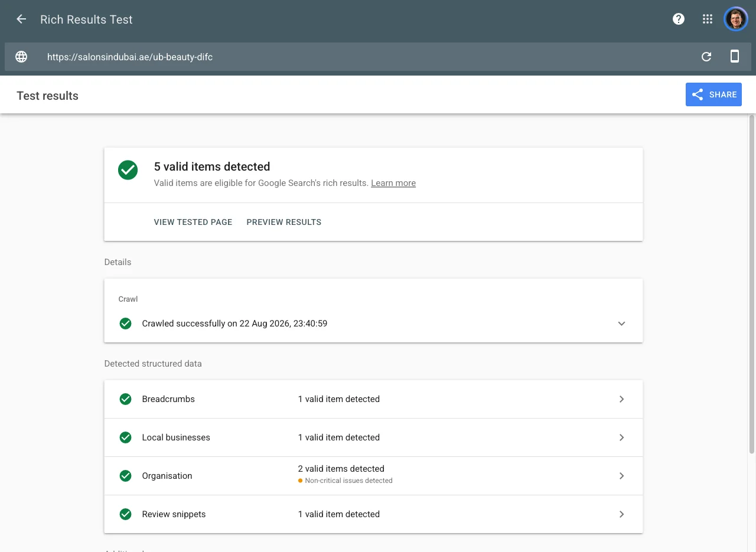The height and width of the screenshot is (552, 756).
Task: Open the Breadcrumbs row chevron
Action: point(621,399)
